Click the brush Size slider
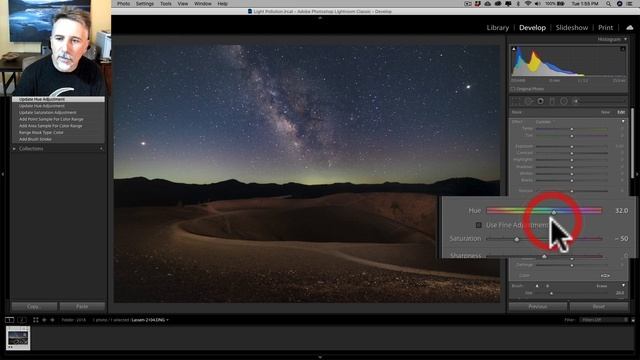The height and width of the screenshot is (360, 640). click(571, 293)
